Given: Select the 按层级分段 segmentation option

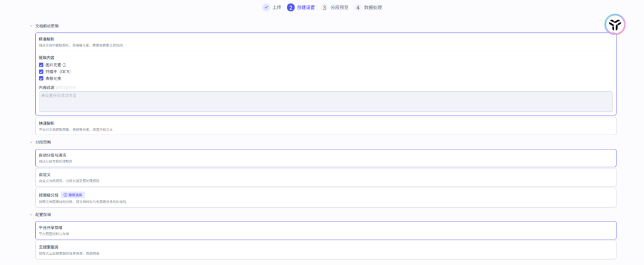Looking at the screenshot, I should (x=326, y=198).
